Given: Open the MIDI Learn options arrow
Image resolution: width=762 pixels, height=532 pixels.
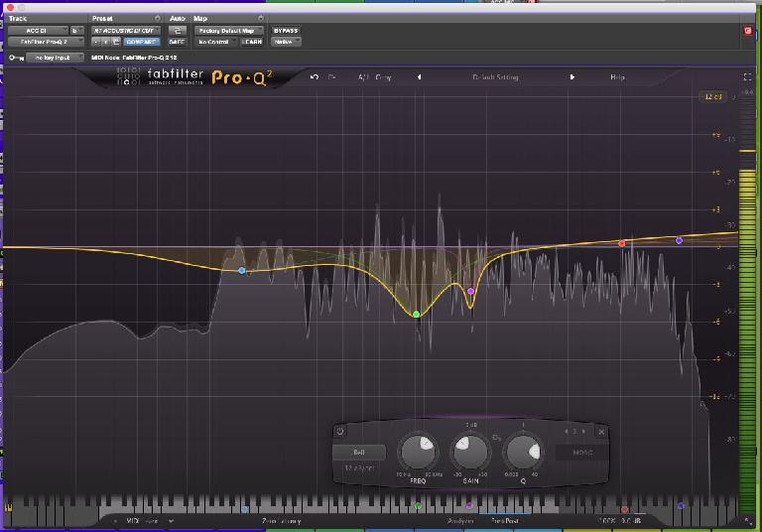Looking at the screenshot, I should (x=171, y=521).
